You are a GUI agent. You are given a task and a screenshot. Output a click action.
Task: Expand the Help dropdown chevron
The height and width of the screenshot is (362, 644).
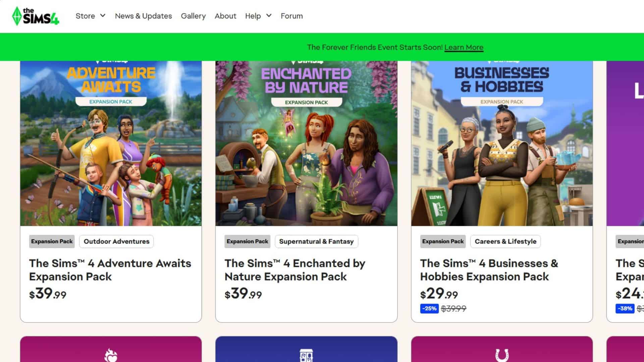tap(269, 15)
